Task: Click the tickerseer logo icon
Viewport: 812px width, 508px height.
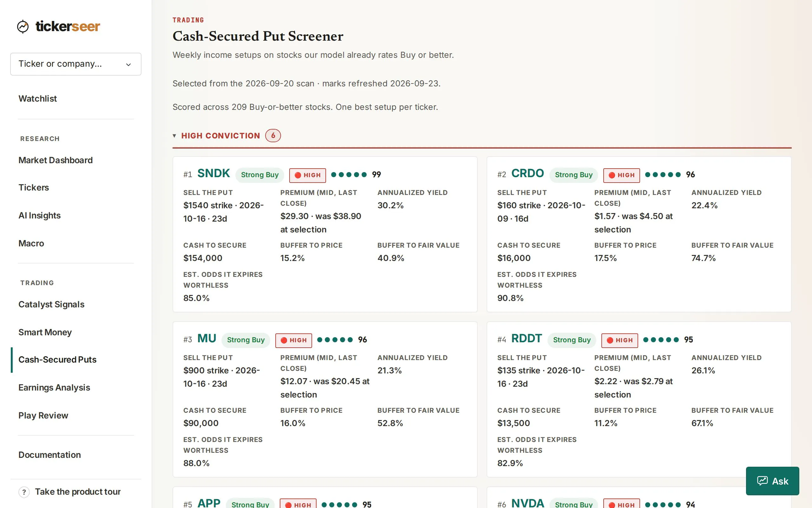Action: [x=23, y=27]
